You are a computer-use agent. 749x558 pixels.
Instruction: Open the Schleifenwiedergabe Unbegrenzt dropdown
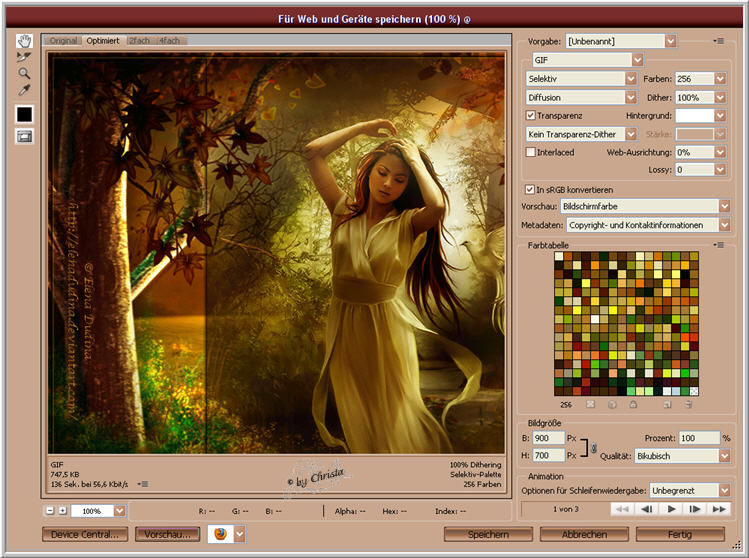coord(725,490)
